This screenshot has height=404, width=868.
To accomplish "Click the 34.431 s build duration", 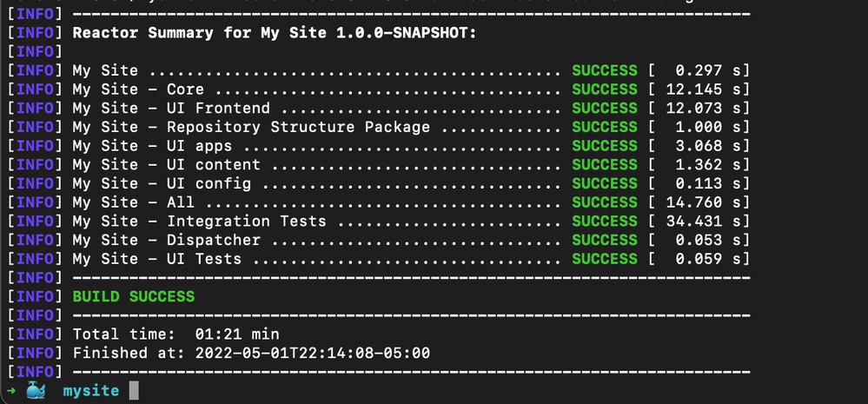I will click(702, 222).
